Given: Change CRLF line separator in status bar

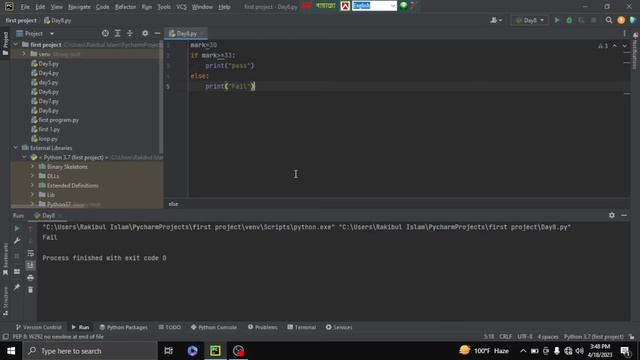Looking at the screenshot, I should [x=505, y=337].
